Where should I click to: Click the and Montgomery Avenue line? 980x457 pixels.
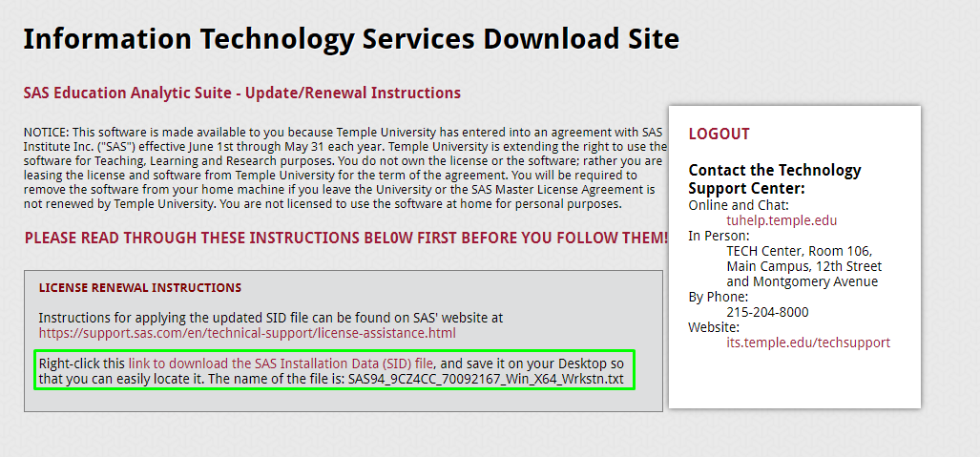click(802, 281)
